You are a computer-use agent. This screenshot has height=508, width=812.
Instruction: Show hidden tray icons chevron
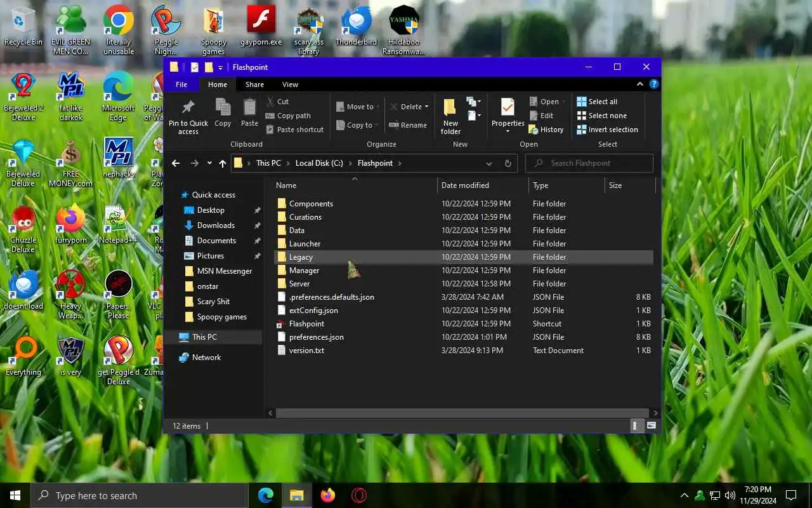tap(684, 495)
